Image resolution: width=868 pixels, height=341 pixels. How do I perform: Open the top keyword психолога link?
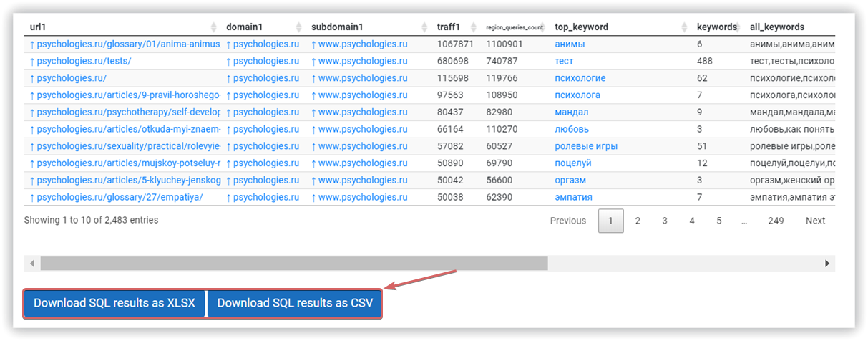pyautogui.click(x=577, y=95)
